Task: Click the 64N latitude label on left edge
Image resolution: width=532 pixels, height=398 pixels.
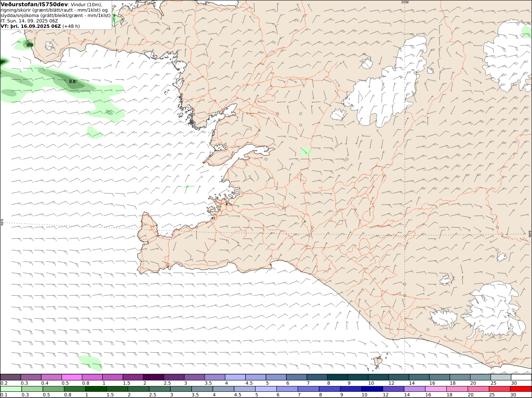Action: point(2,222)
